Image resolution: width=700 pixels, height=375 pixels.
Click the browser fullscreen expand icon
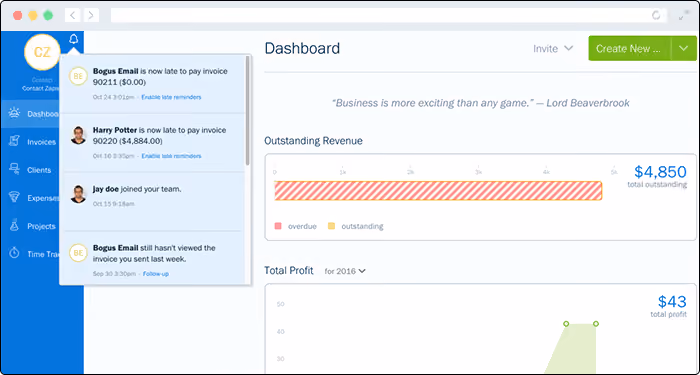tap(683, 16)
